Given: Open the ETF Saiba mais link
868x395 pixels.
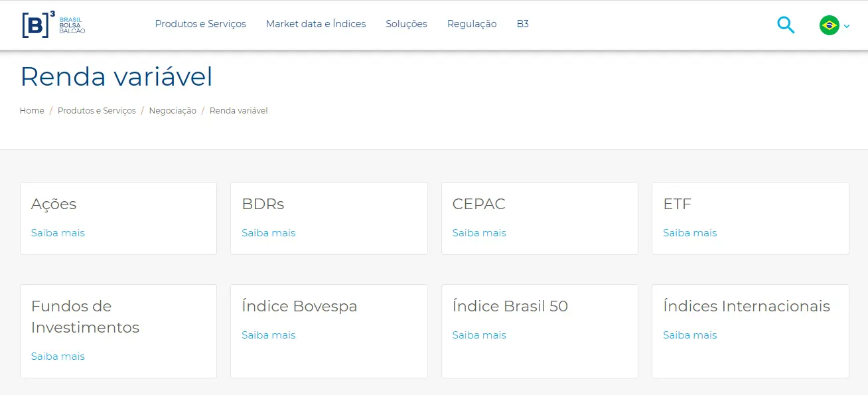Looking at the screenshot, I should [x=690, y=233].
